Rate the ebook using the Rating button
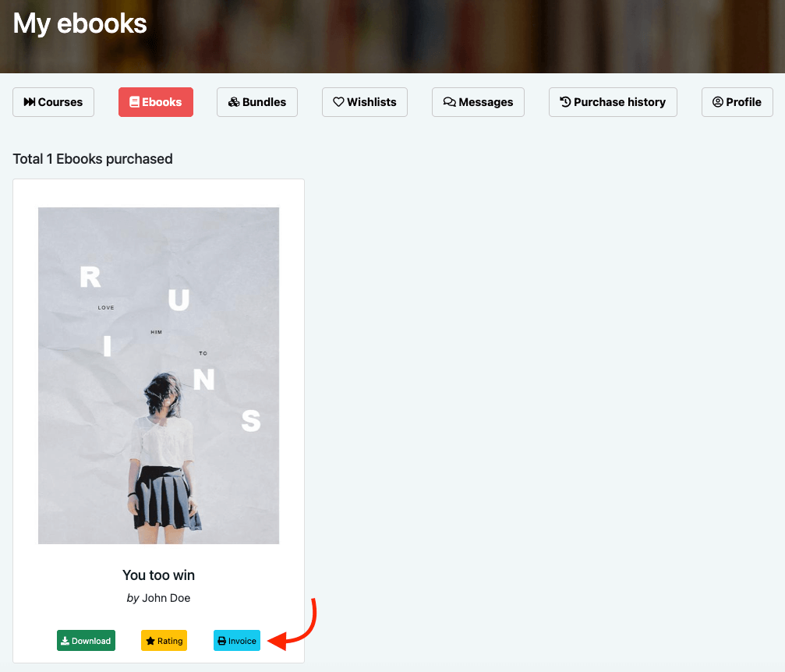Screen dimensions: 785x672 click(x=164, y=640)
